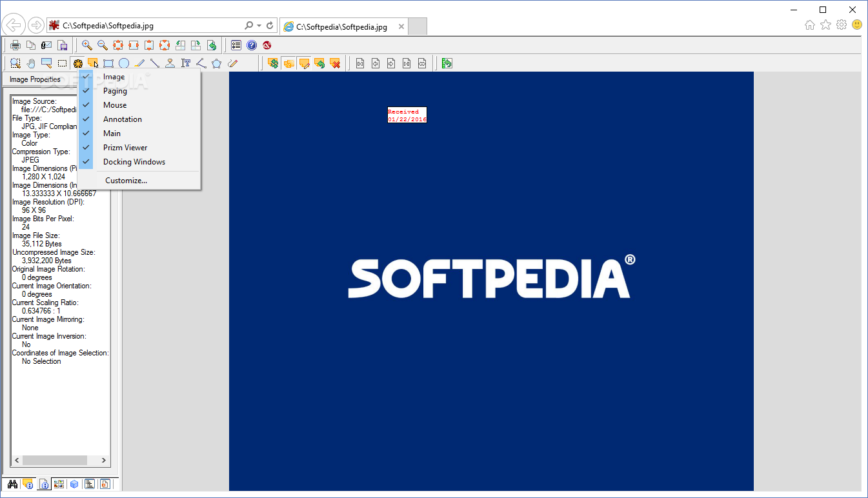Toggle the show annotations stacked notes button
Screen dimensions: 868x498
[289, 63]
